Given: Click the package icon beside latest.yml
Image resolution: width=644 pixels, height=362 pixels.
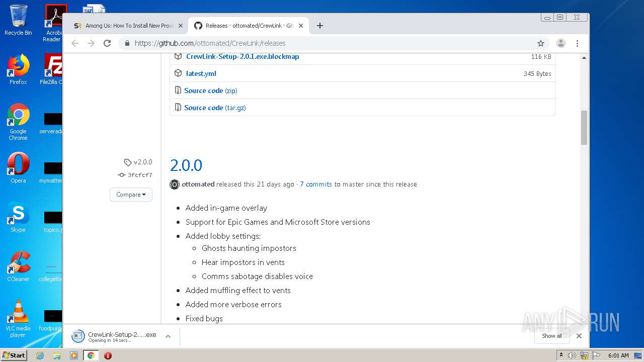Looking at the screenshot, I should coord(178,73).
